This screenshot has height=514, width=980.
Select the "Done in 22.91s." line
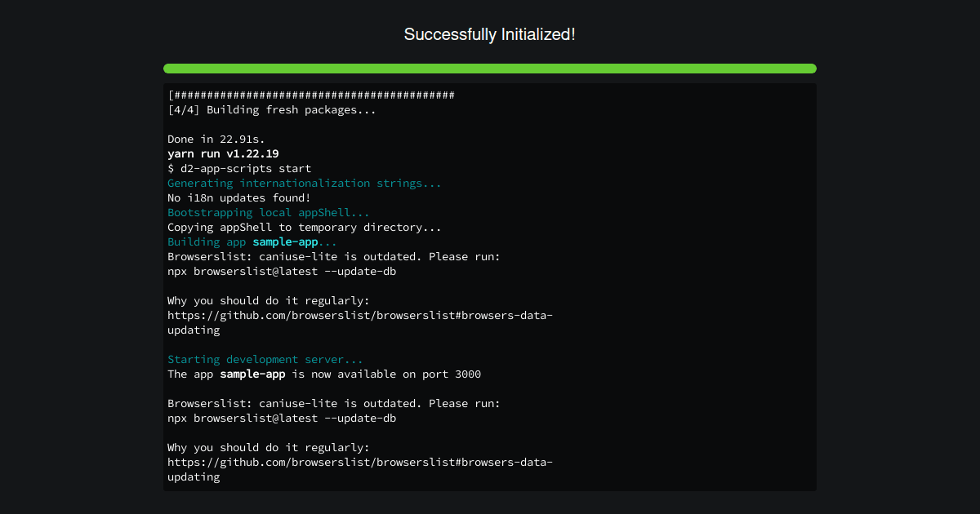point(216,139)
